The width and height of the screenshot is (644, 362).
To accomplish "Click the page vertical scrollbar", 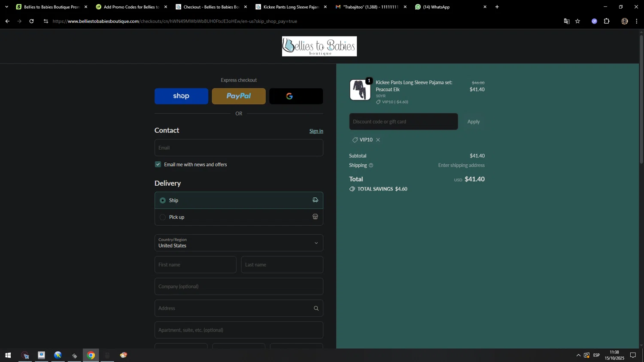I will tap(641, 99).
